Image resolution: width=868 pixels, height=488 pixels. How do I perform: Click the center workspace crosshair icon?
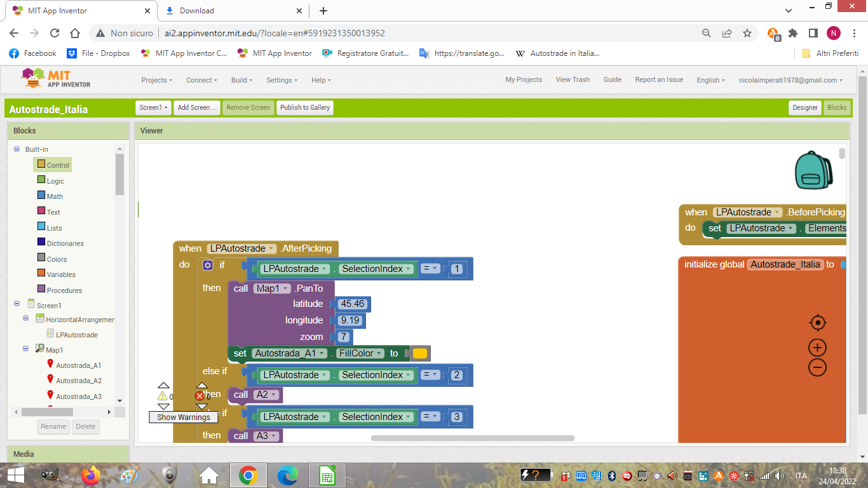[818, 323]
